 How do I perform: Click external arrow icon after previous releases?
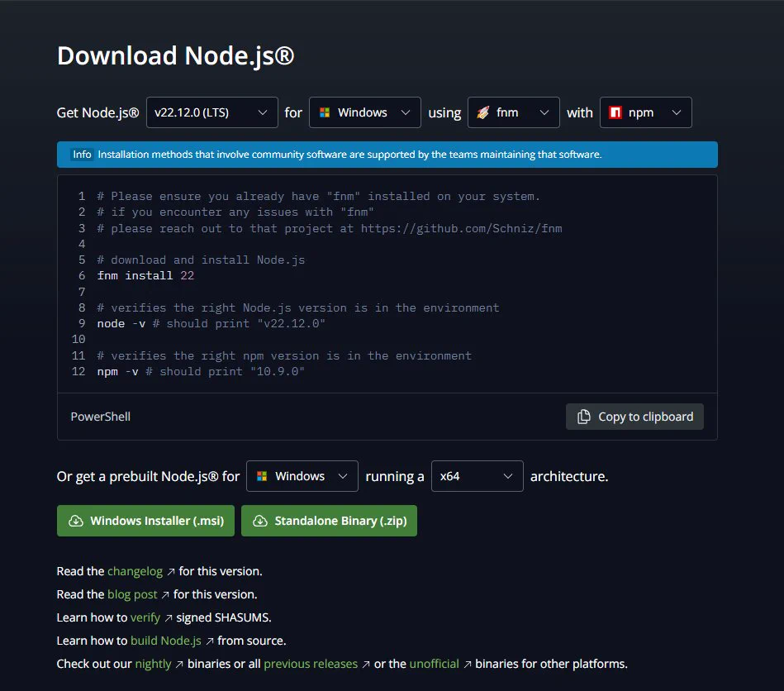pos(366,665)
